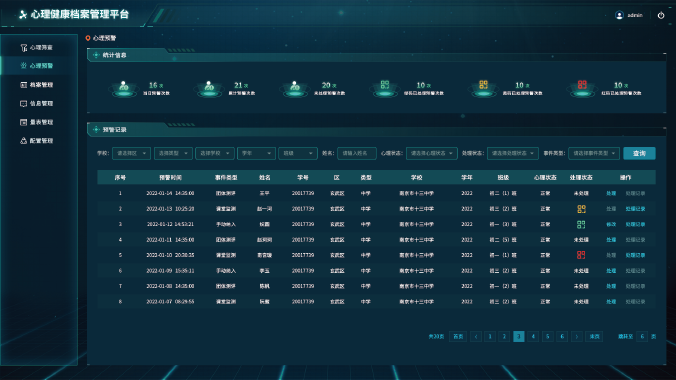Open the 事件类型 filter dropdown
This screenshot has height=380, width=676.
pyautogui.click(x=594, y=153)
